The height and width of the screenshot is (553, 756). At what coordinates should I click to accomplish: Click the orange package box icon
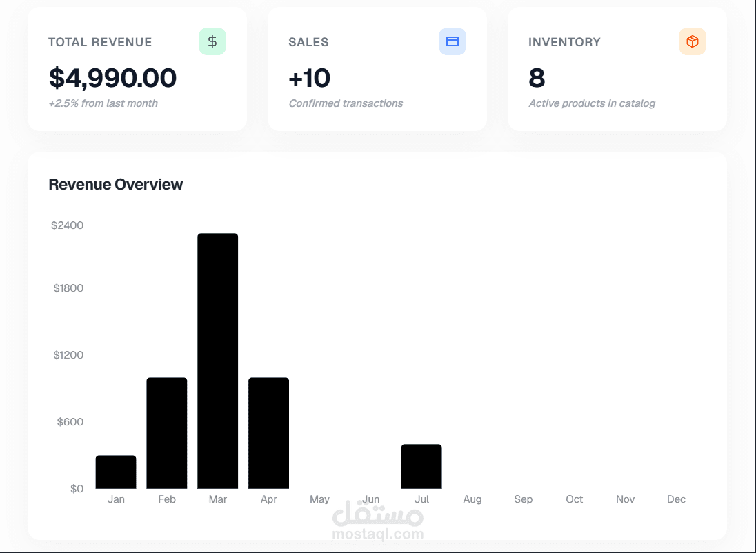click(x=693, y=41)
